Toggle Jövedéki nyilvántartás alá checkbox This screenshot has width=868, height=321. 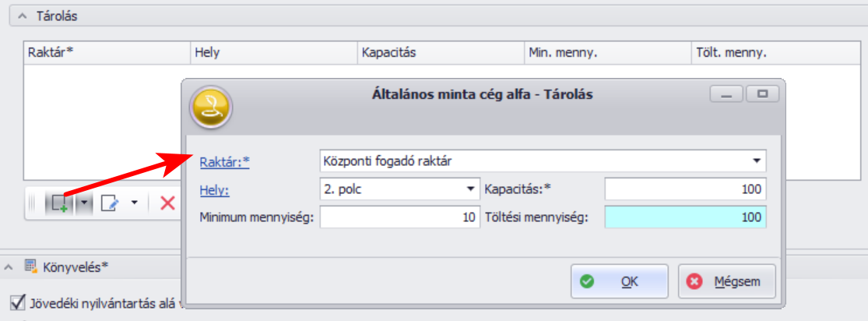pyautogui.click(x=18, y=302)
